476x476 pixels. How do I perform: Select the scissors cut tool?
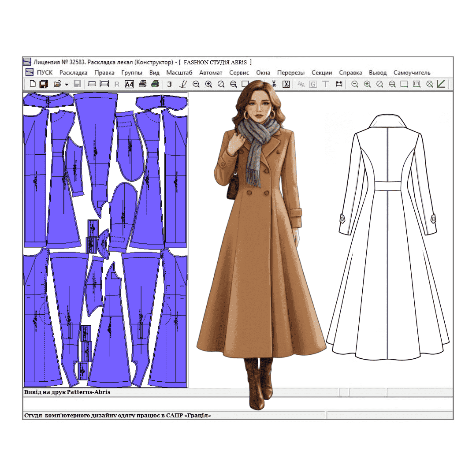click(274, 84)
